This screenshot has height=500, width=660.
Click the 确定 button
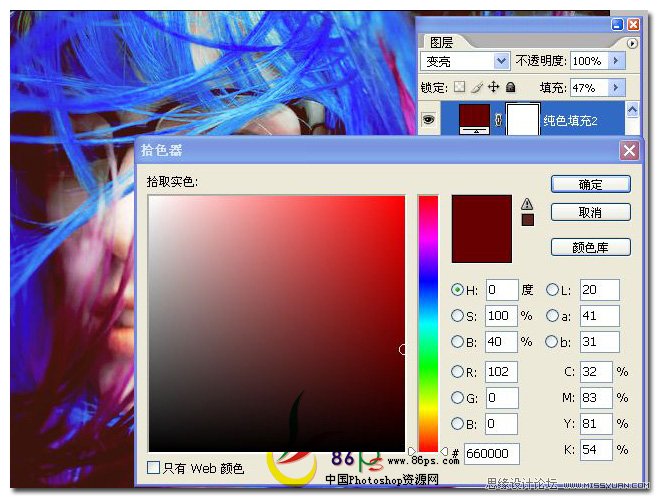591,184
